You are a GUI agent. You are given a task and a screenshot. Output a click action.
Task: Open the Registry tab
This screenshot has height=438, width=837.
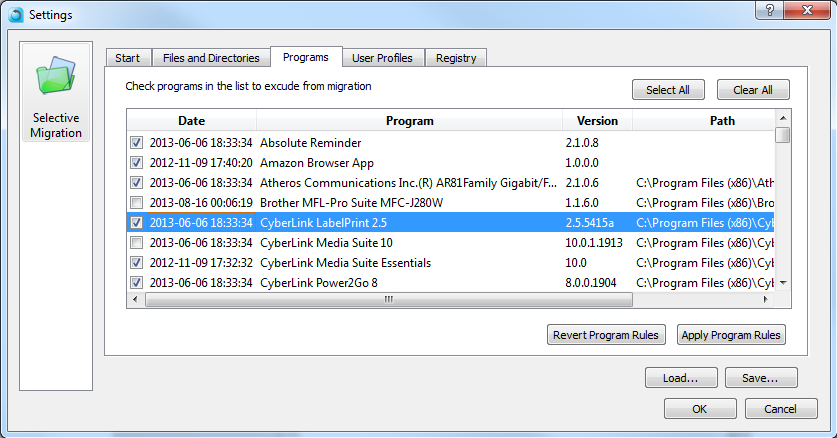coord(456,58)
